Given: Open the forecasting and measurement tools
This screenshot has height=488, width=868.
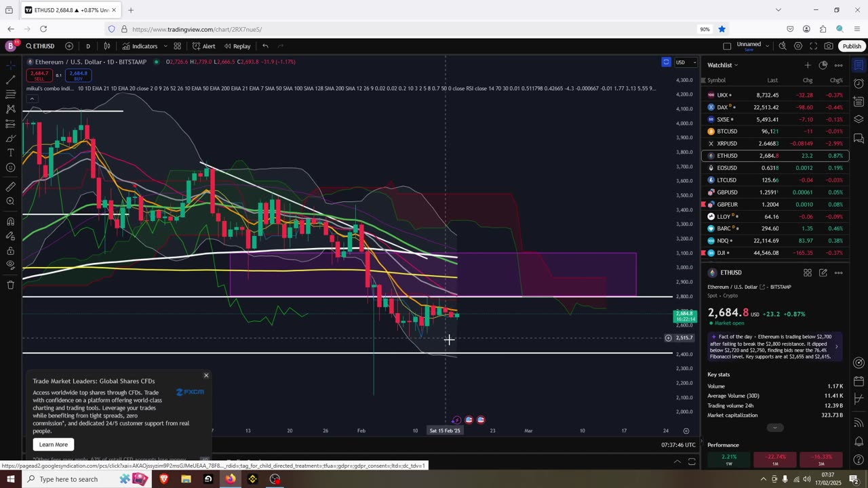Looking at the screenshot, I should coord(10,123).
